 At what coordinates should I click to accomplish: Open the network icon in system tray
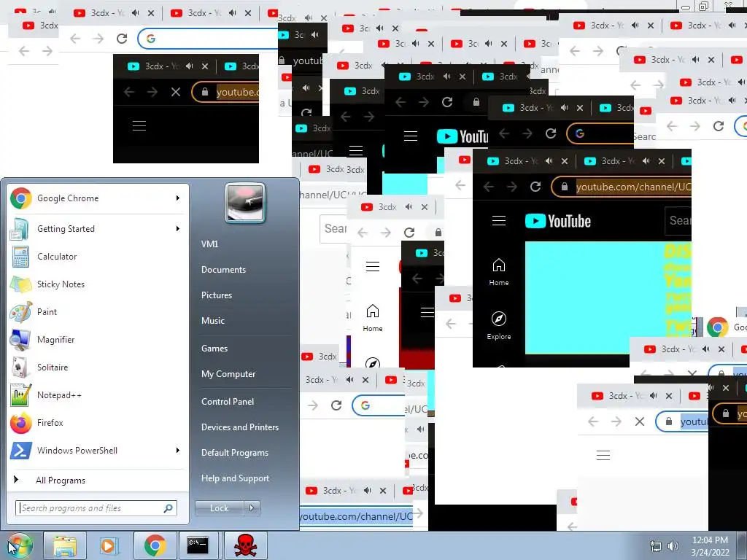point(656,546)
